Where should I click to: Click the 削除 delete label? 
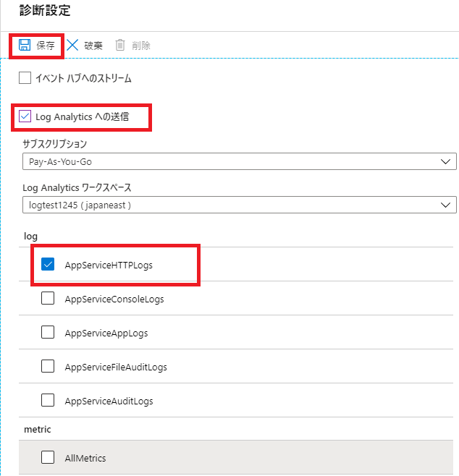(141, 46)
